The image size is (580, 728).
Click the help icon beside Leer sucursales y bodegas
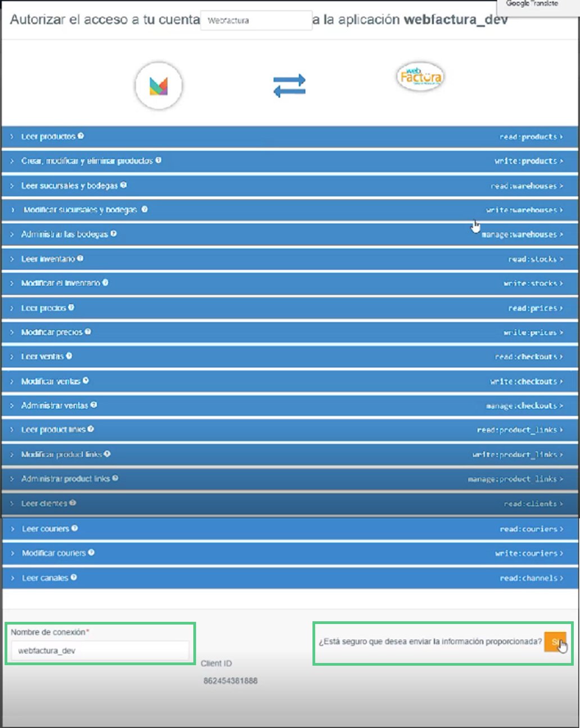(x=124, y=185)
